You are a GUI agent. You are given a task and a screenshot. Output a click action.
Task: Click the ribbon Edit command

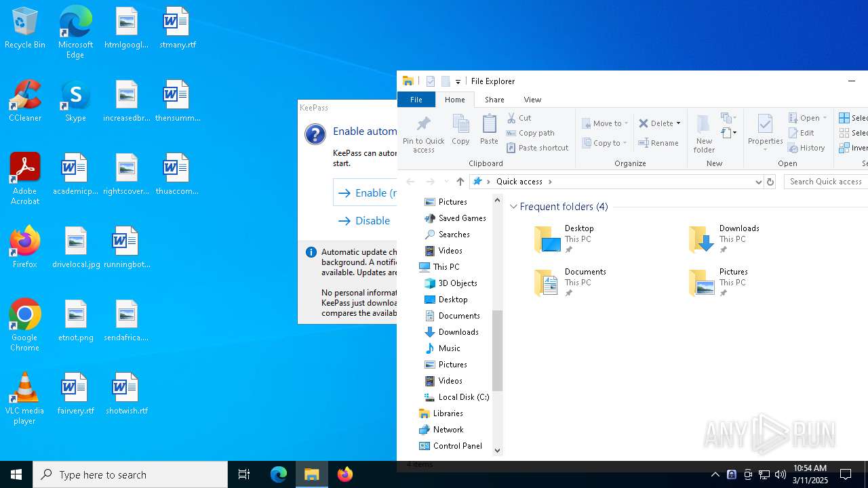point(802,133)
